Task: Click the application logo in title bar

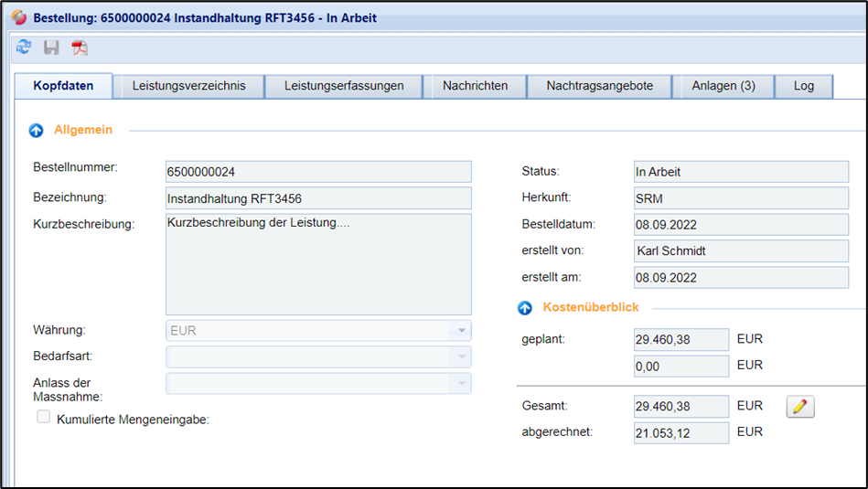Action: (x=18, y=17)
